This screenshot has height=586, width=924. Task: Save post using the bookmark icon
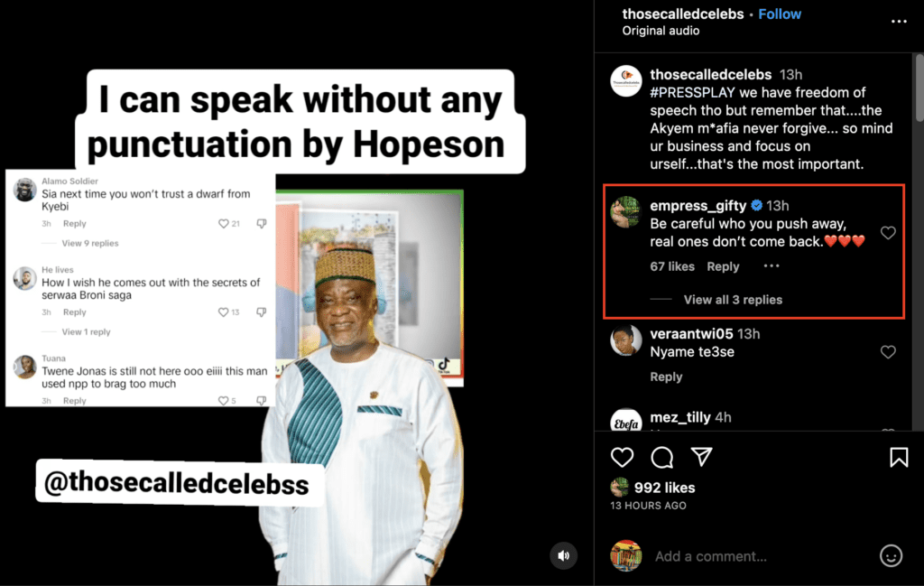[x=899, y=457]
